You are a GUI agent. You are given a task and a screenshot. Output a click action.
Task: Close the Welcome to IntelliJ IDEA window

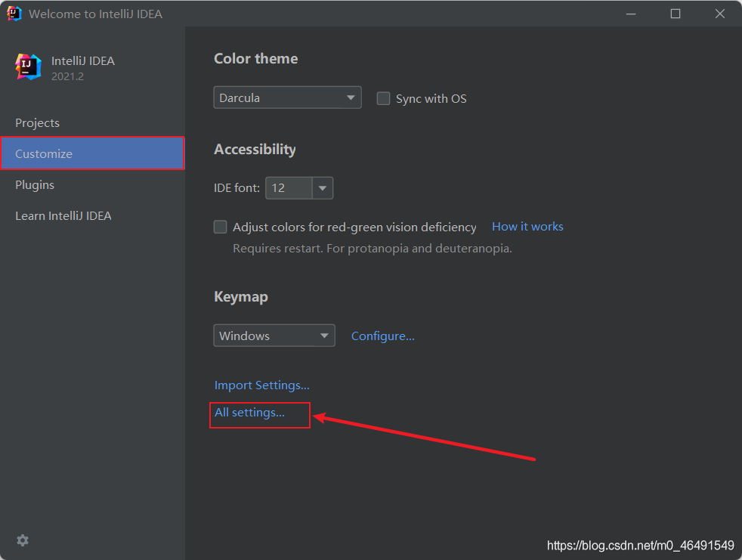pyautogui.click(x=720, y=14)
